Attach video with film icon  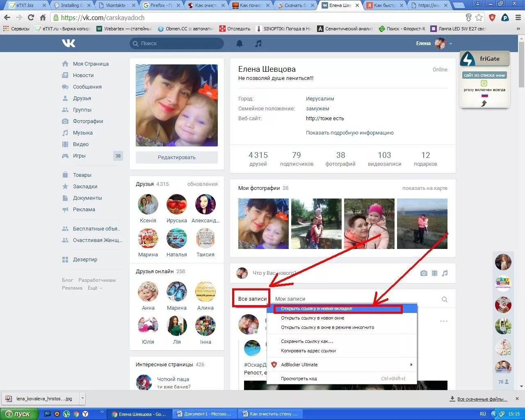tap(434, 273)
